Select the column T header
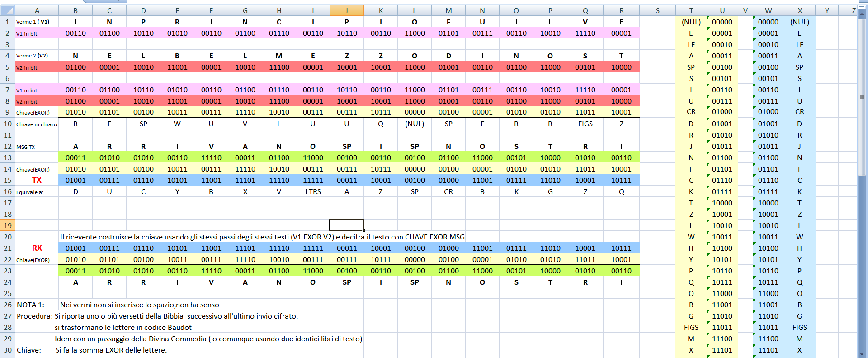The image size is (868, 358). coord(691,10)
